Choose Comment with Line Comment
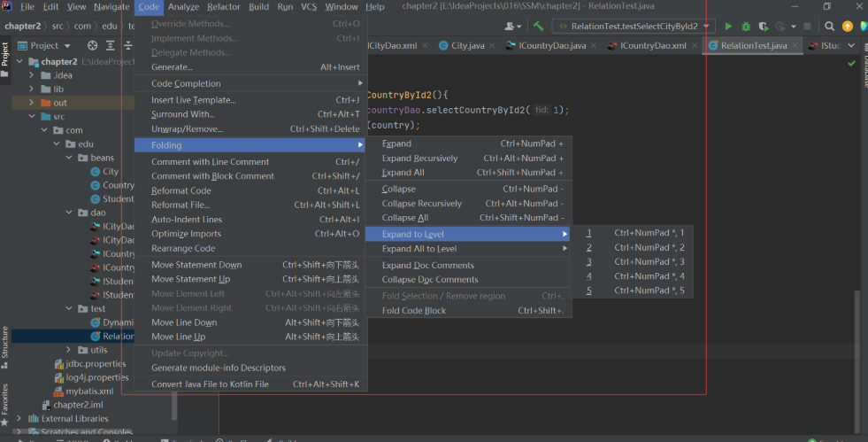 250,162
